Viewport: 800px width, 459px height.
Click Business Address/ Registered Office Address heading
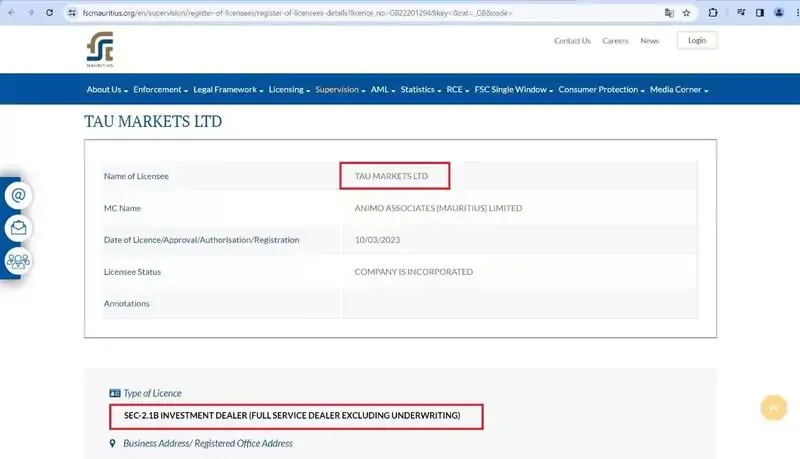pyautogui.click(x=208, y=443)
